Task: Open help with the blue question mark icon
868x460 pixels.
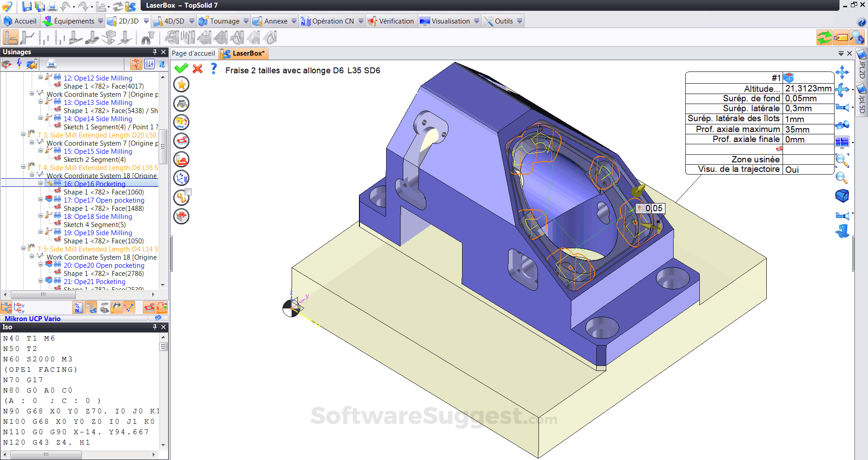Action: [213, 69]
